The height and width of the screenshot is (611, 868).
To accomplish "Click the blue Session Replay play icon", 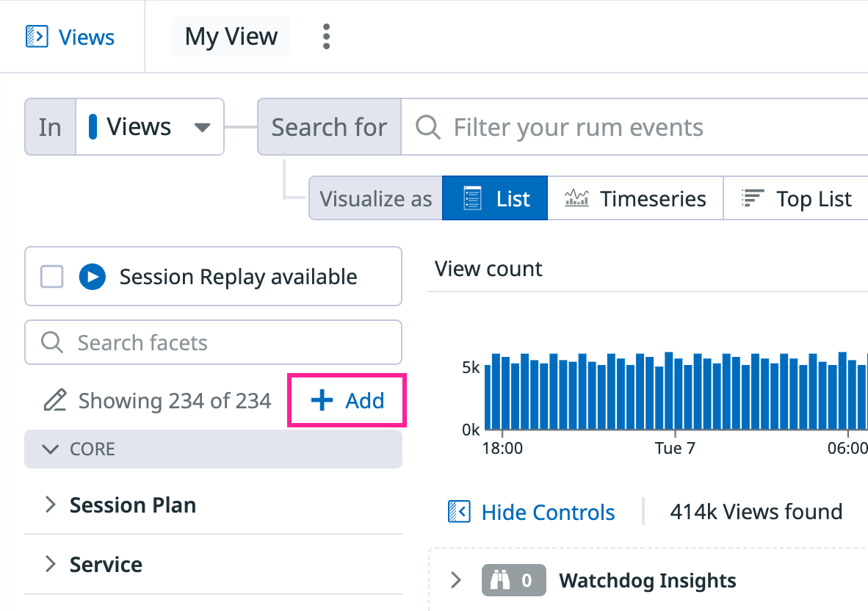I will pos(93,277).
